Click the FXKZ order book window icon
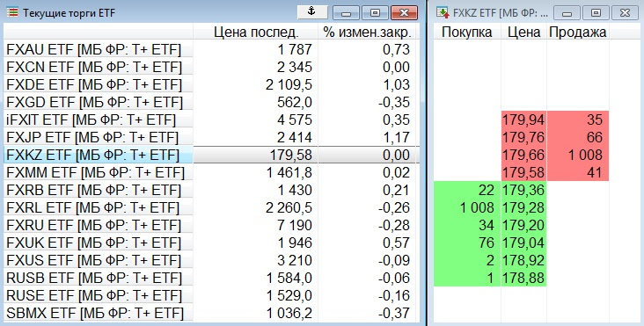 443,12
